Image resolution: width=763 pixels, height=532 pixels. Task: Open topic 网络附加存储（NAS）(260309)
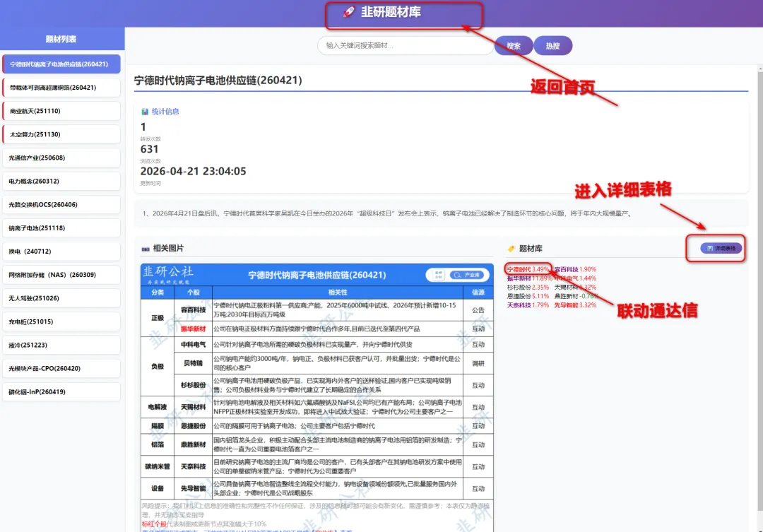pos(61,275)
